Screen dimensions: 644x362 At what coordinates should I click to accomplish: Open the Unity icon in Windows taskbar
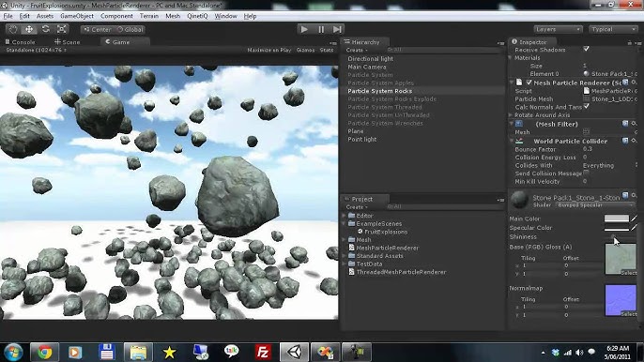tap(294, 352)
